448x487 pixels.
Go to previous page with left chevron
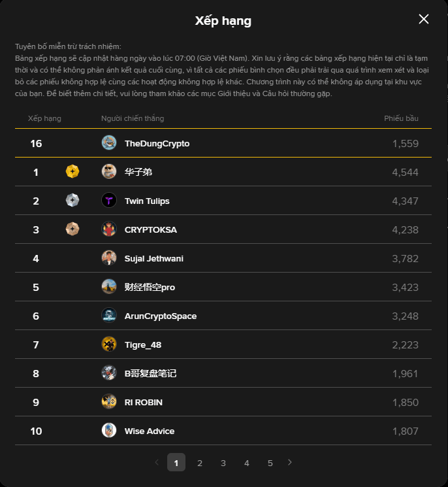[x=157, y=462]
